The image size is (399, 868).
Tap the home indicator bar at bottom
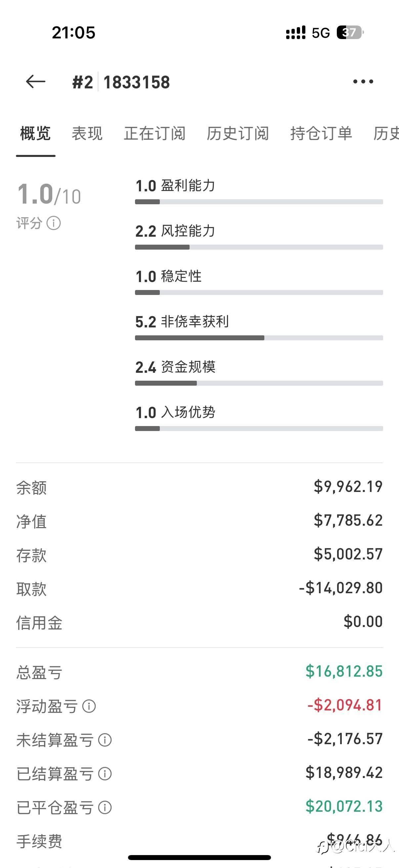click(x=199, y=857)
